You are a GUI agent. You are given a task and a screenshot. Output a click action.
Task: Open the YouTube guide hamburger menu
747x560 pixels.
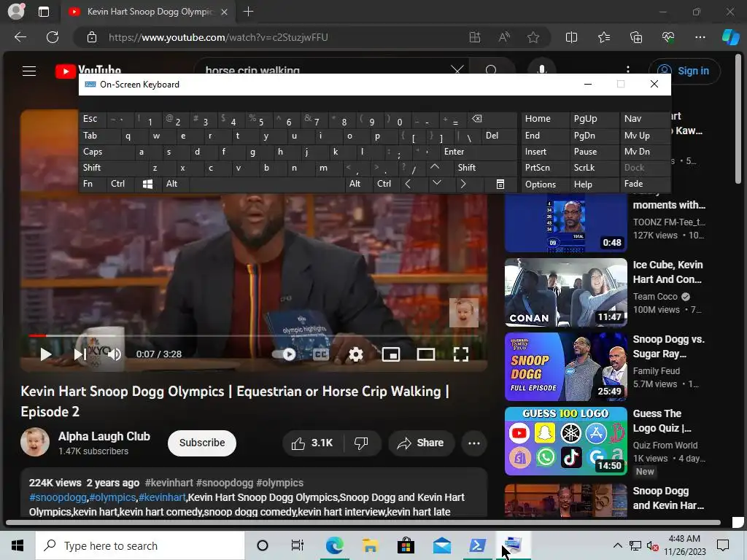[29, 71]
